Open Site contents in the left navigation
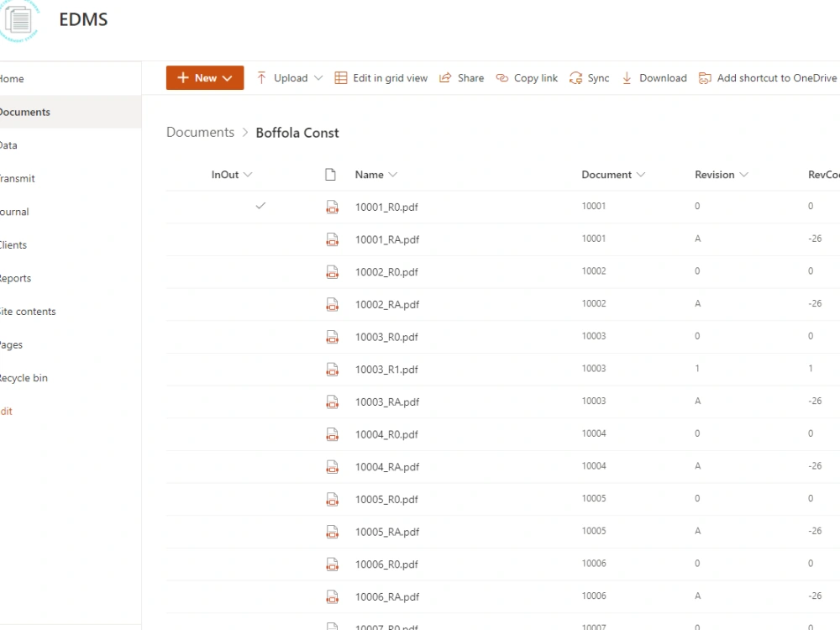840x630 pixels. pyautogui.click(x=28, y=312)
